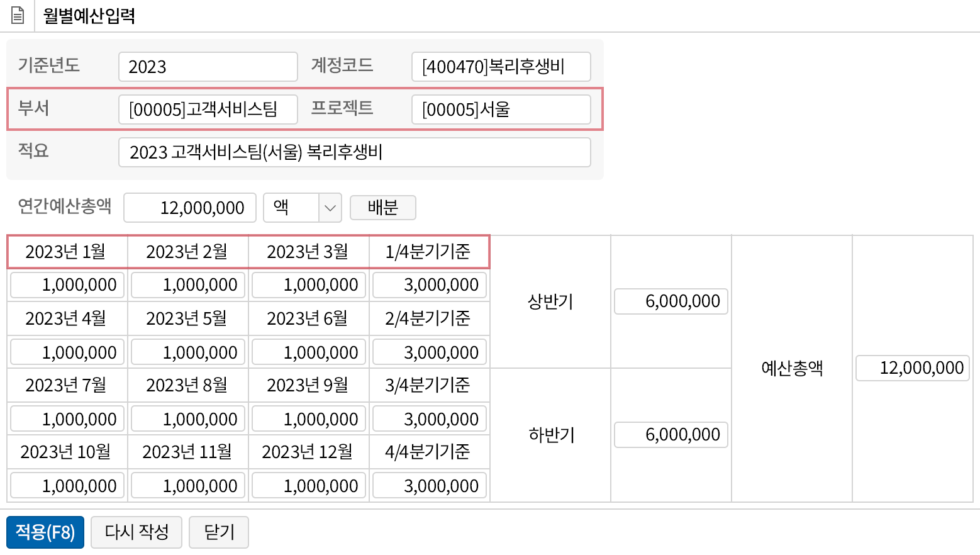The height and width of the screenshot is (555, 980).
Task: Open the 계정코드 field showing [400470]복리후생비
Action: [x=501, y=66]
